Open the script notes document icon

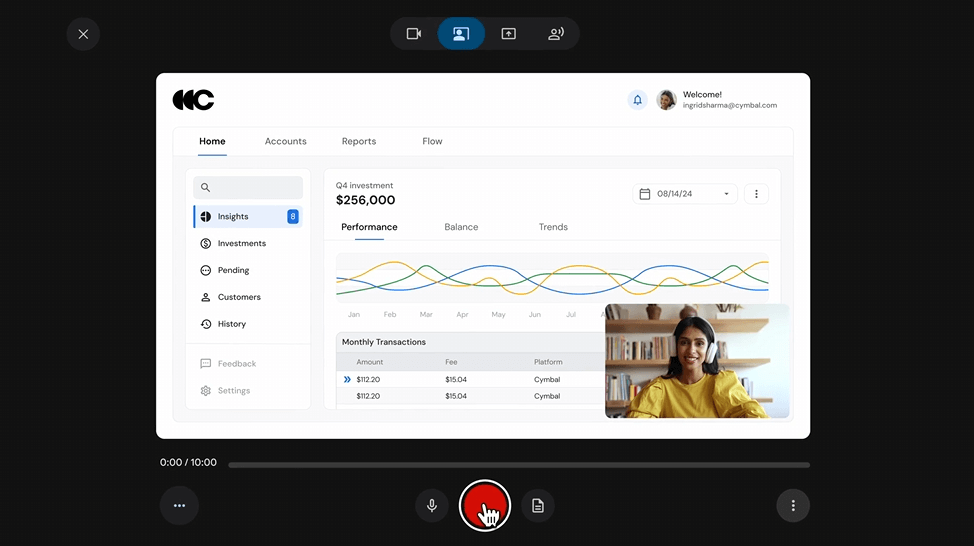point(538,506)
